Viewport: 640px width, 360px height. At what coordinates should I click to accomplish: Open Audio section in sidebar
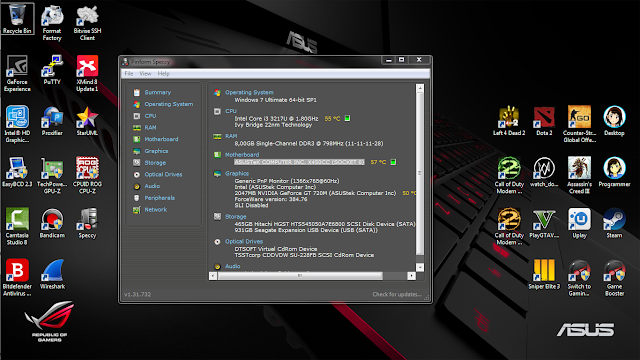pos(152,186)
